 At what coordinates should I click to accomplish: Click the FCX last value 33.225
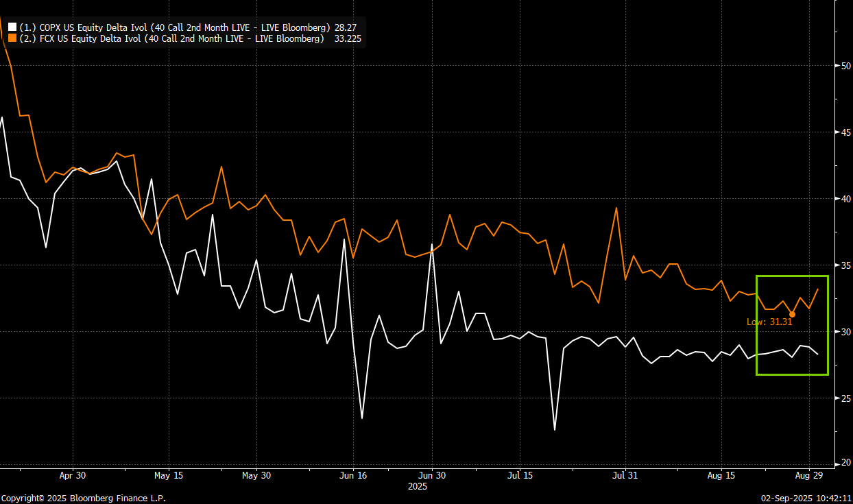tap(347, 39)
